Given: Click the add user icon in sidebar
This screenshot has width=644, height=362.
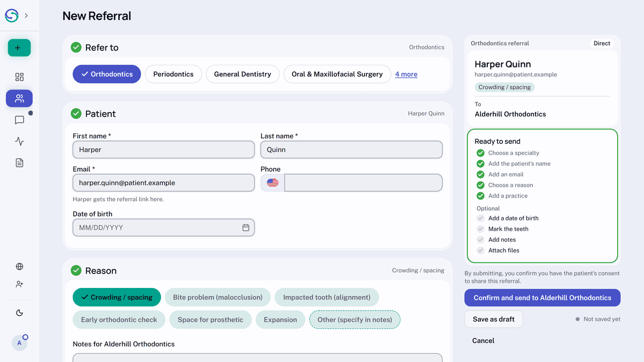Looking at the screenshot, I should 19,284.
